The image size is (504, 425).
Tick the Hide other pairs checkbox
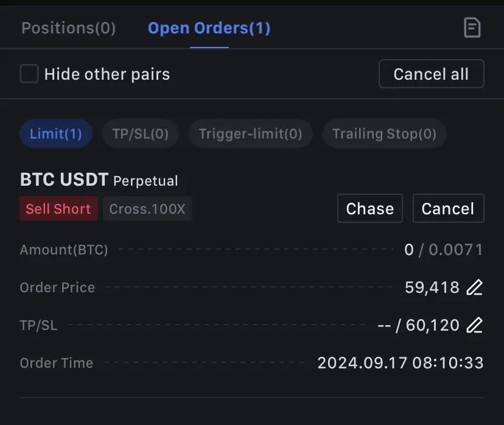(29, 74)
